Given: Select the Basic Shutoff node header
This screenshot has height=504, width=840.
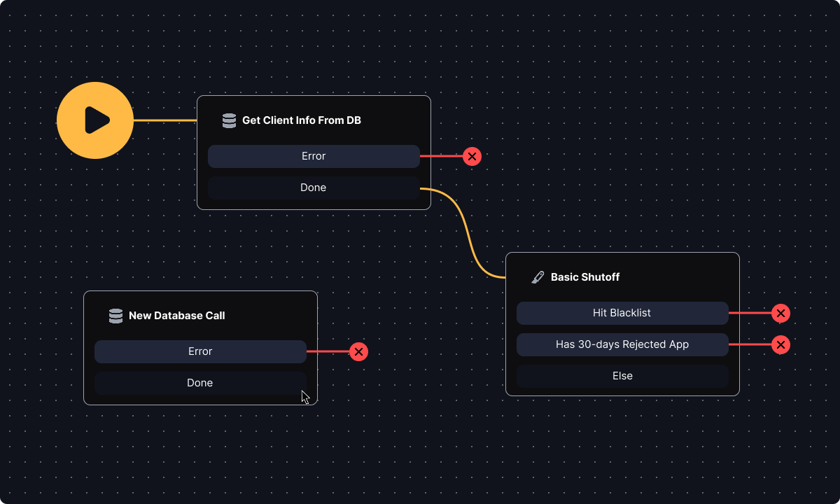Looking at the screenshot, I should [585, 276].
